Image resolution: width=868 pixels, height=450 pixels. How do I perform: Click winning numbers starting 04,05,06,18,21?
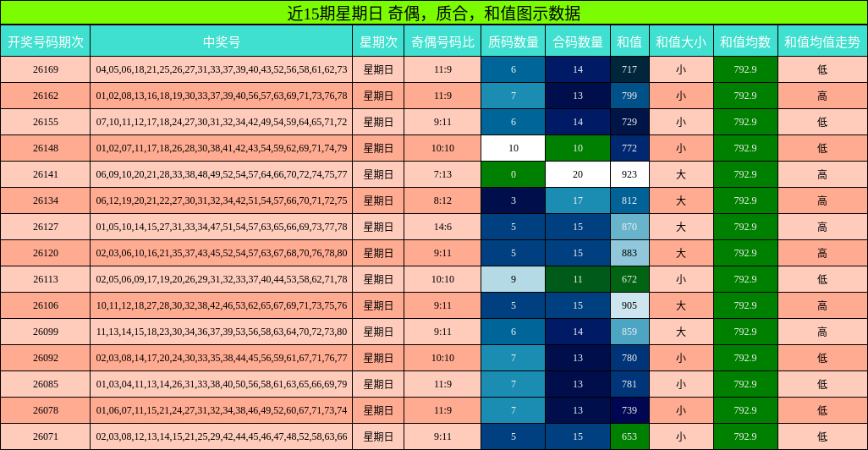coord(222,69)
